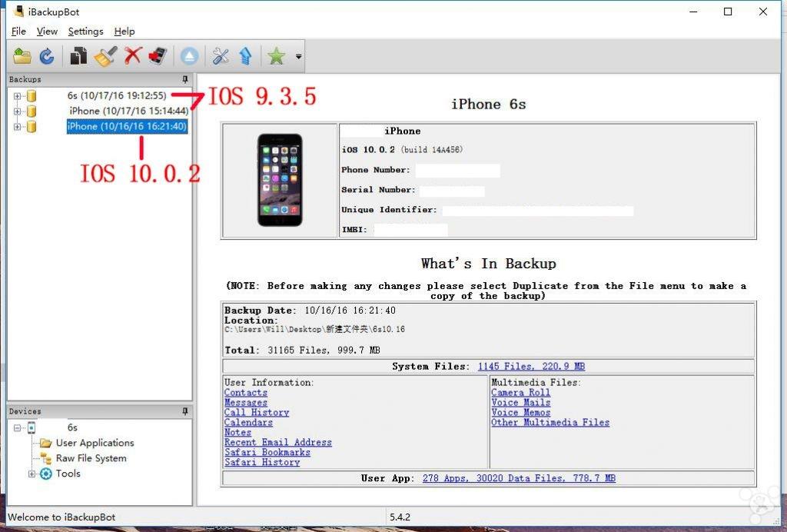
Task: Open the User App 278 Apps link
Action: [x=519, y=478]
